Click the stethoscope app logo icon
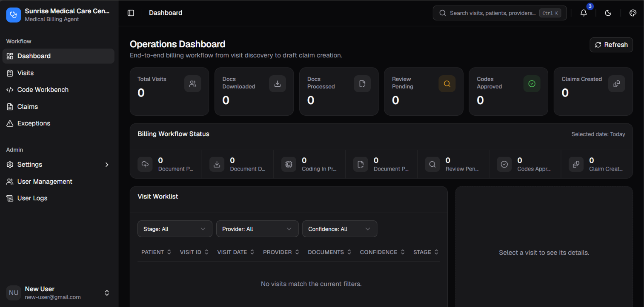 (x=14, y=14)
